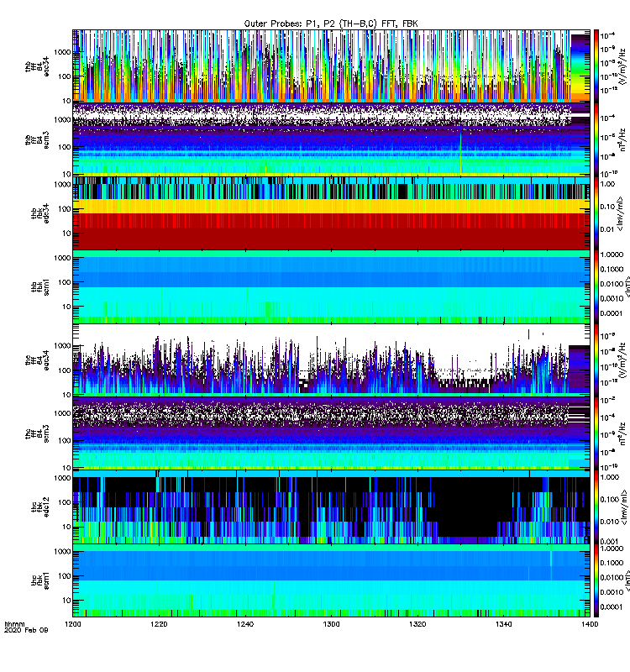This screenshot has height=672, width=630.
Task: Click the '100' frequency tick of thc fbk scm1
Action: pos(65,576)
